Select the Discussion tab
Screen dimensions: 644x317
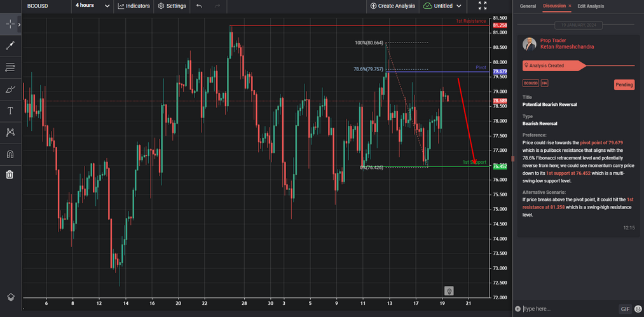(x=554, y=6)
